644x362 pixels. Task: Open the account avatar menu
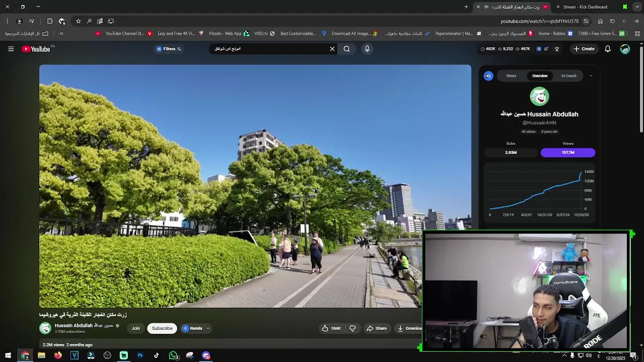click(x=625, y=49)
